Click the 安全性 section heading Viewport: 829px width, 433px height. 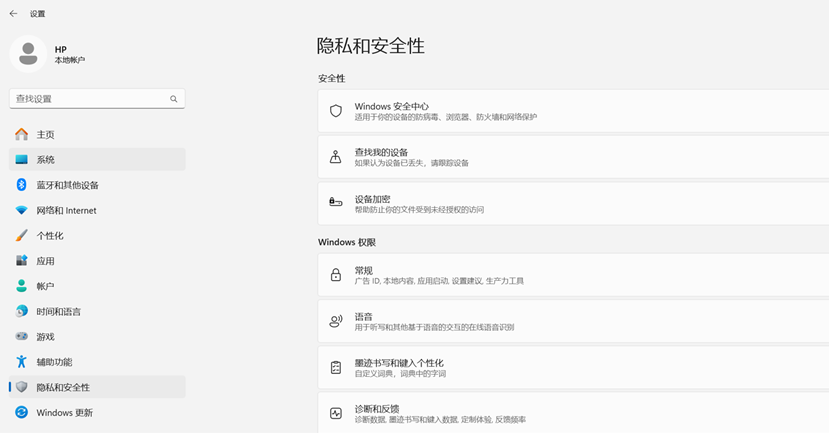331,78
